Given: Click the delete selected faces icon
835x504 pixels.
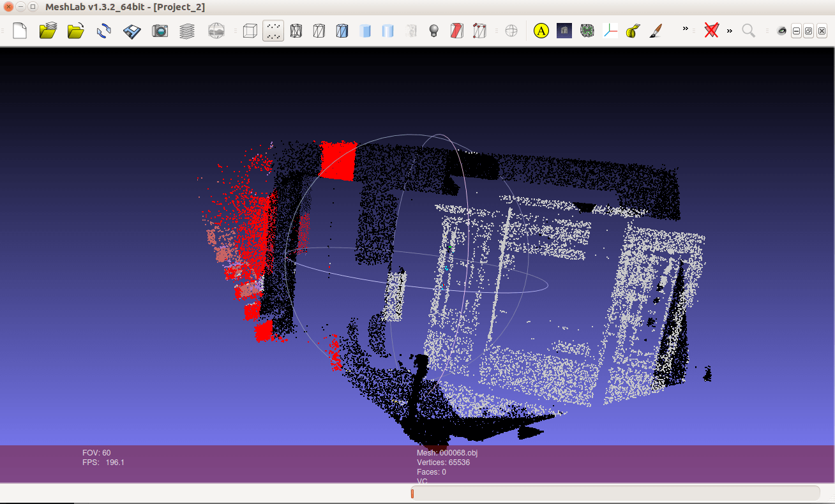Looking at the screenshot, I should click(711, 31).
